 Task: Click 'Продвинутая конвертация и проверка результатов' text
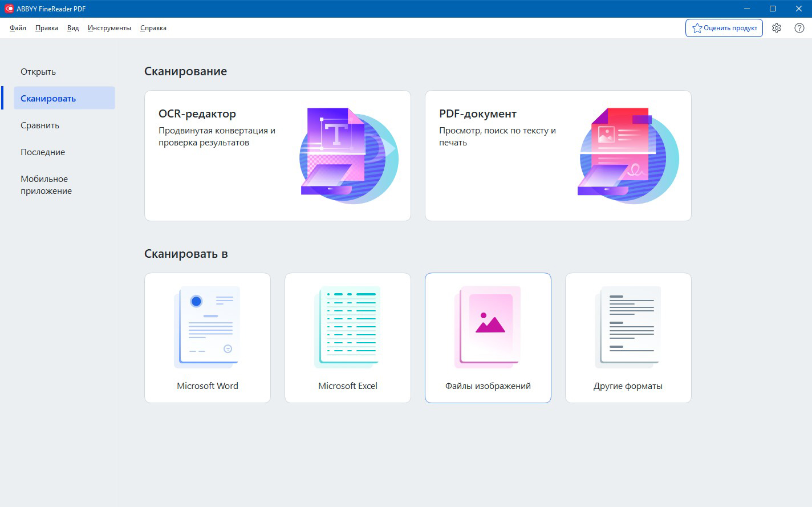(x=217, y=136)
